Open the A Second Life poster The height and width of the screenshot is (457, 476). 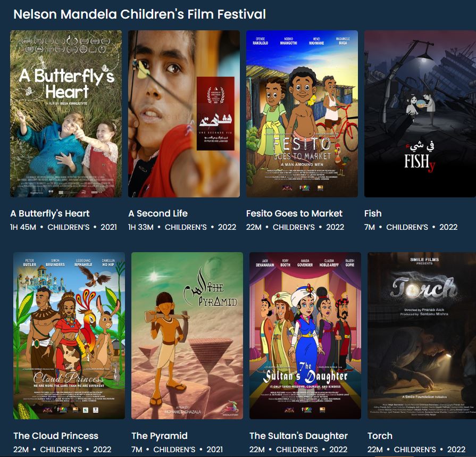[184, 113]
